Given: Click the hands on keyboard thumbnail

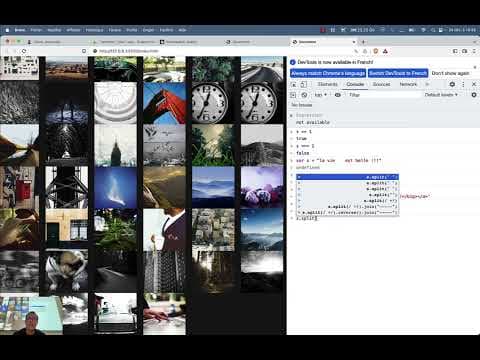Looking at the screenshot, I should tap(164, 313).
